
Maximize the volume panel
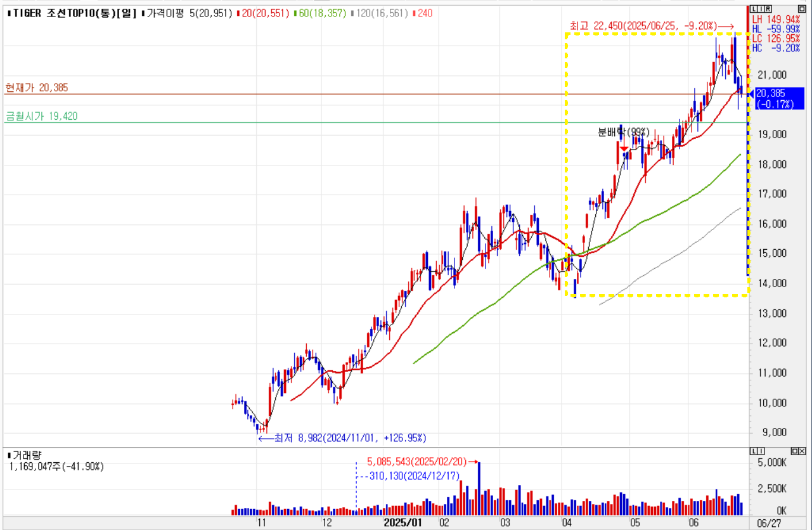[x=795, y=451]
